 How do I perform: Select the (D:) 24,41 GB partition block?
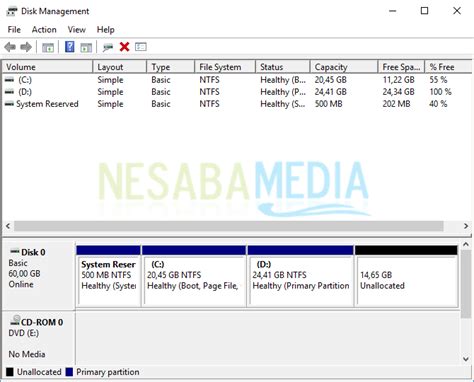click(x=301, y=276)
